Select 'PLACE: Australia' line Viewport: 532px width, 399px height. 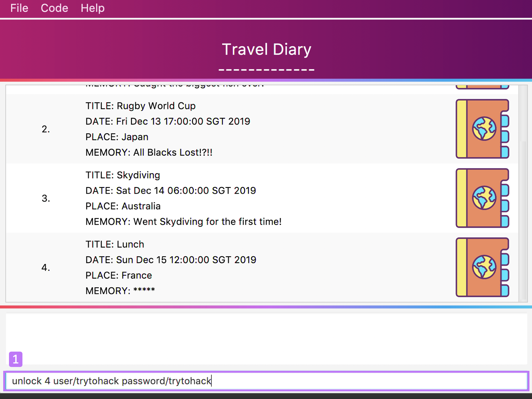[x=123, y=206]
